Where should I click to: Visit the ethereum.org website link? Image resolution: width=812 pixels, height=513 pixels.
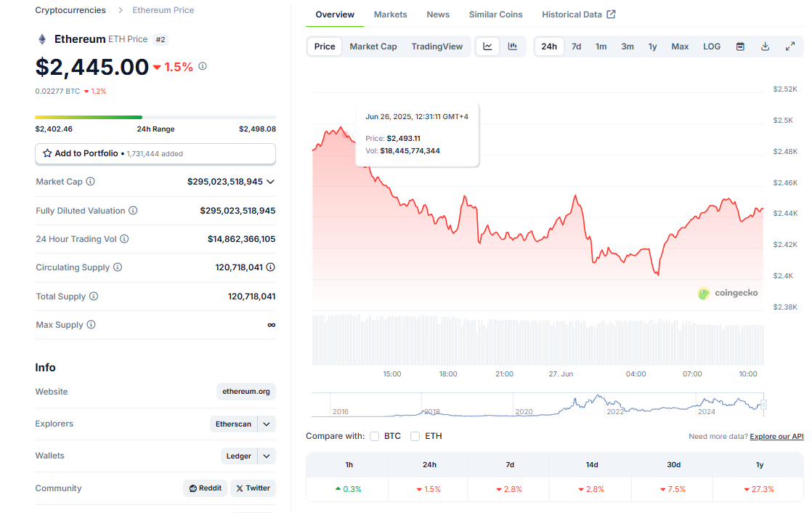coord(246,392)
